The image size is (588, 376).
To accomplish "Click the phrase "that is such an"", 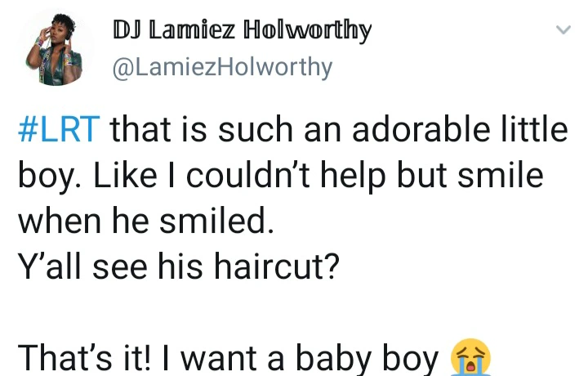I will coord(225,129).
